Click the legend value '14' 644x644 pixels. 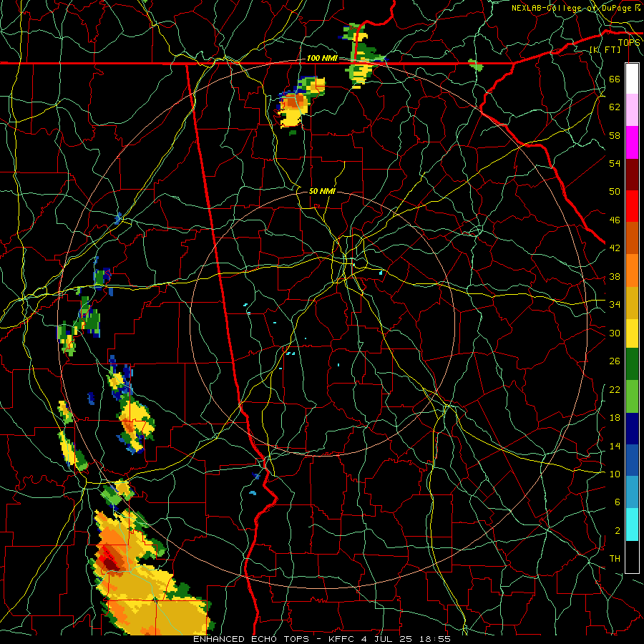(615, 446)
